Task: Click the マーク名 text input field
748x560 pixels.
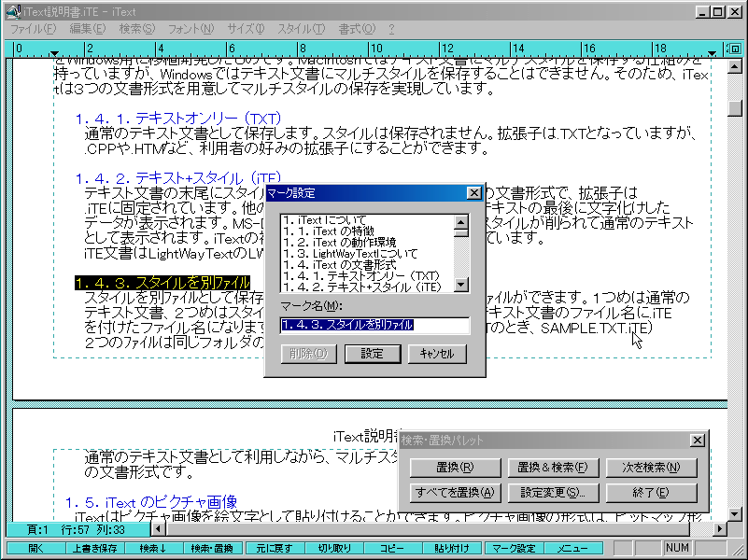Action: 374,325
